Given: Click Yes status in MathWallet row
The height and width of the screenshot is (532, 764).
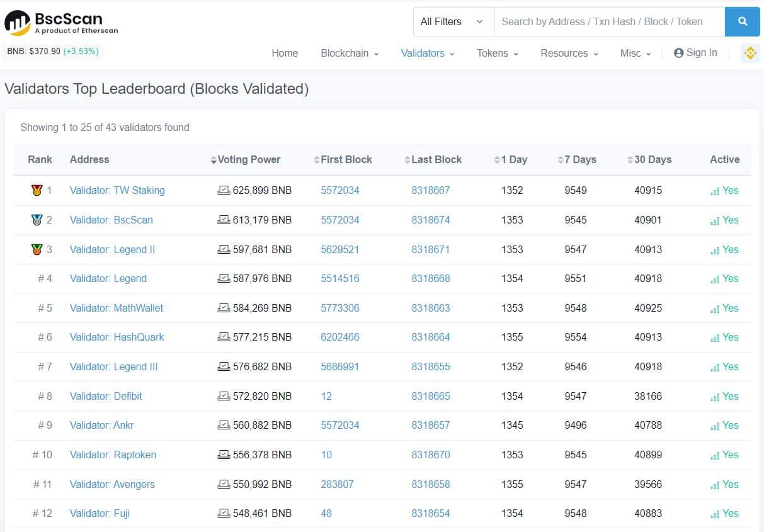Looking at the screenshot, I should 730,308.
